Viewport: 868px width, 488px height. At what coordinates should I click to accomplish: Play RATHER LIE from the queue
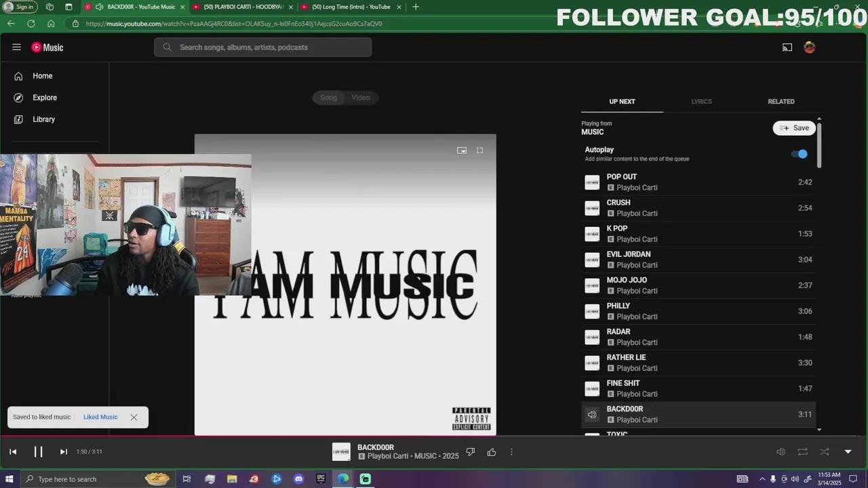tap(698, 363)
